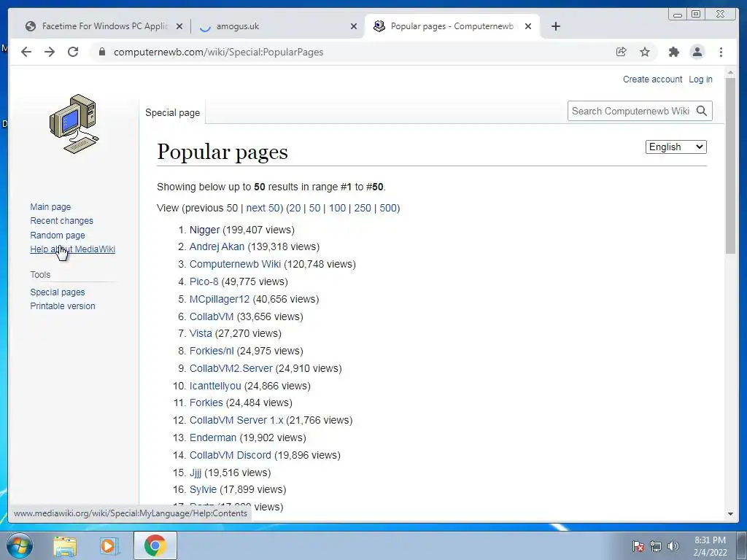Open the Icanttellyou page link
747x560 pixels.
point(215,386)
